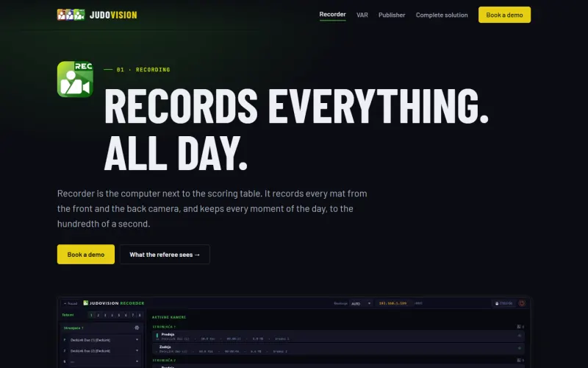588x368 pixels.
Task: Click the "01 · RECORDING" label
Action: pyautogui.click(x=143, y=69)
